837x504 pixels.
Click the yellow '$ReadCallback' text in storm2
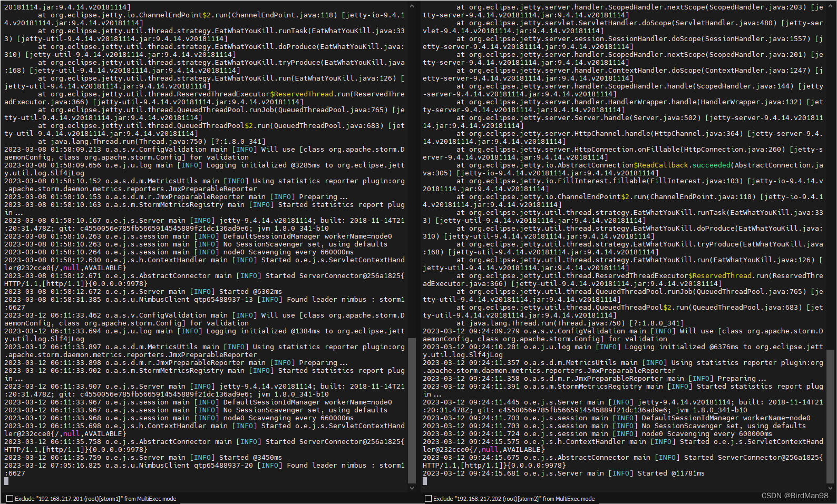[661, 165]
